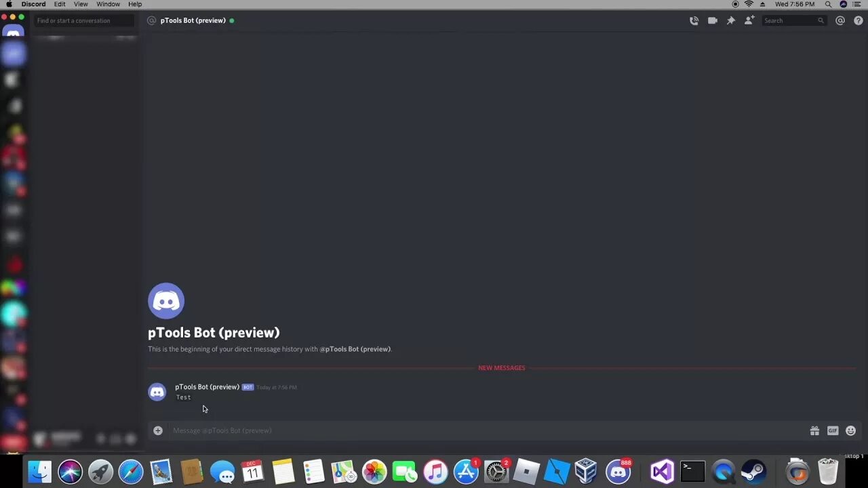Open the Nitro gift icon in message bar
868x488 pixels.
point(814,430)
